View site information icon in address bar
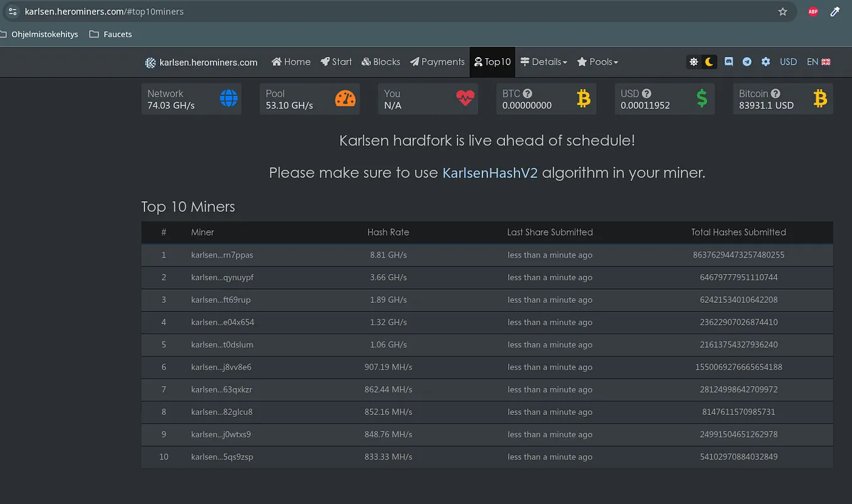Viewport: 852px width, 504px height. (x=13, y=11)
